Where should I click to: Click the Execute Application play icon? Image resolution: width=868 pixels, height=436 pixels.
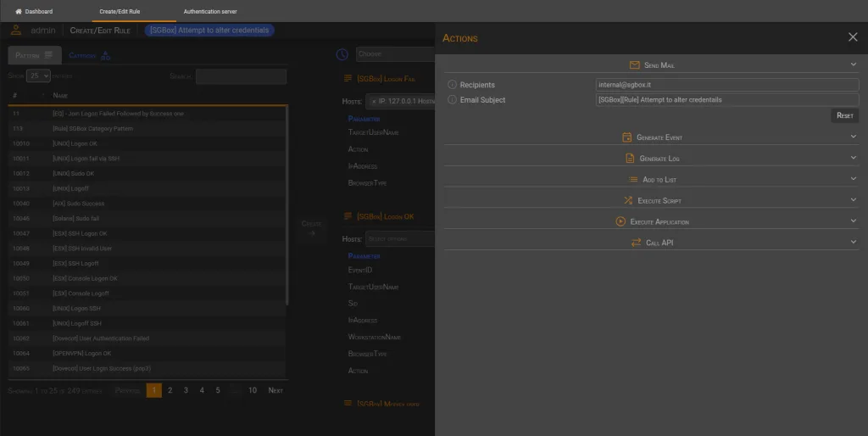[620, 221]
